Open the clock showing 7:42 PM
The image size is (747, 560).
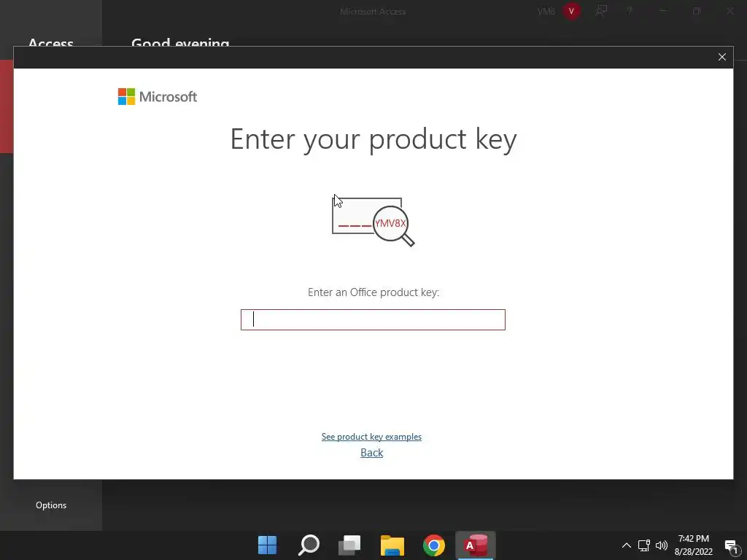[694, 545]
